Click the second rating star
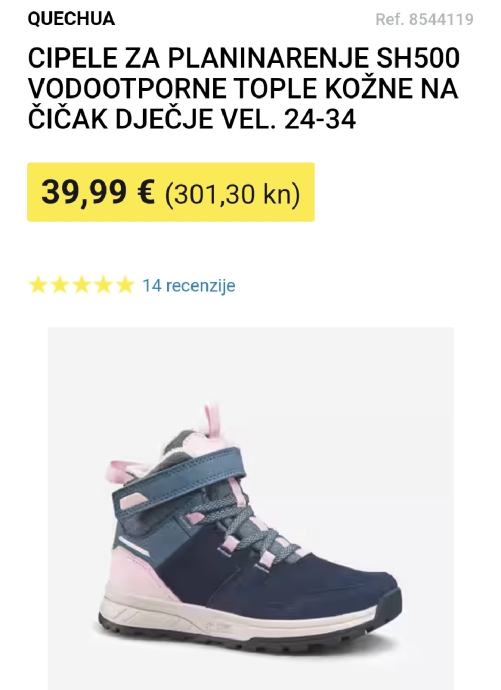Screen dimensions: 501x690 coord(59,285)
